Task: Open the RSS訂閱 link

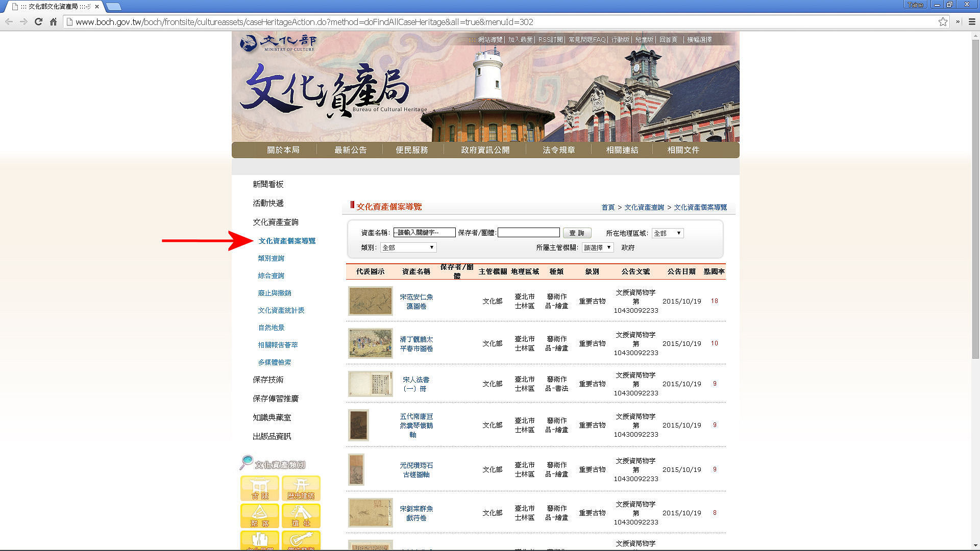Action: [550, 40]
